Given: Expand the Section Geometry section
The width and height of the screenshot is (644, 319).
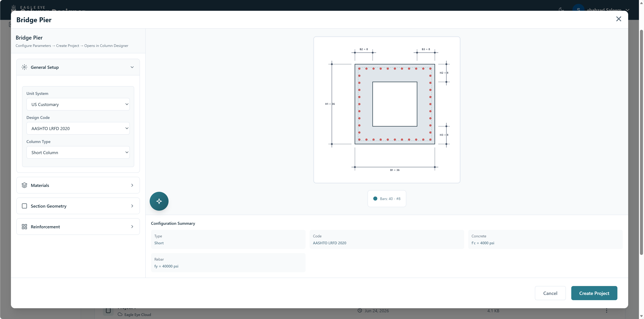Looking at the screenshot, I should 78,206.
